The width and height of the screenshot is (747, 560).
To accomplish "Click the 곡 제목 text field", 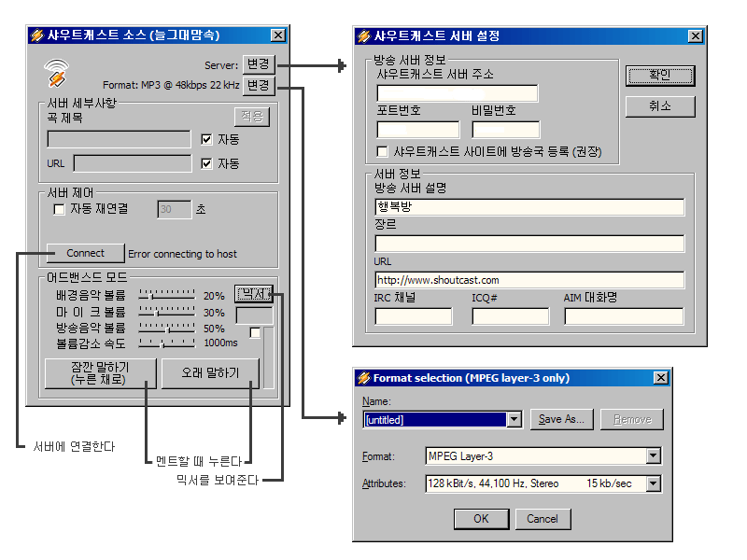I will [x=120, y=139].
